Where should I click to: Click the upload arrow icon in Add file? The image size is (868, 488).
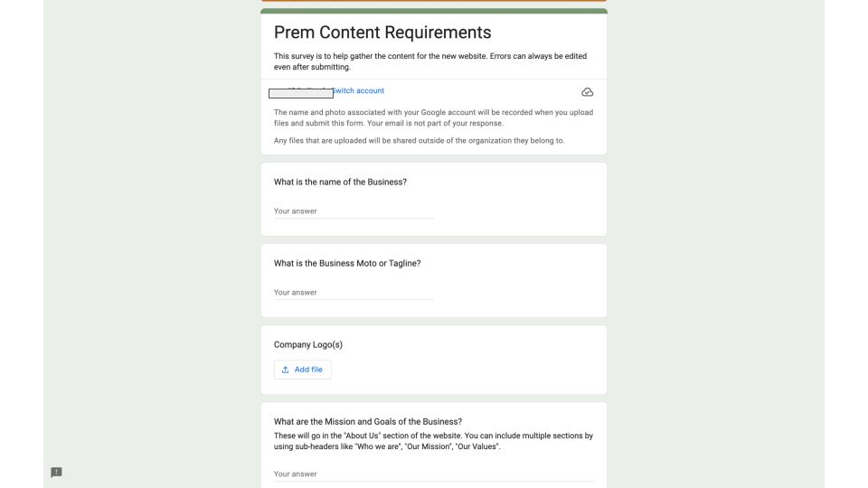285,370
